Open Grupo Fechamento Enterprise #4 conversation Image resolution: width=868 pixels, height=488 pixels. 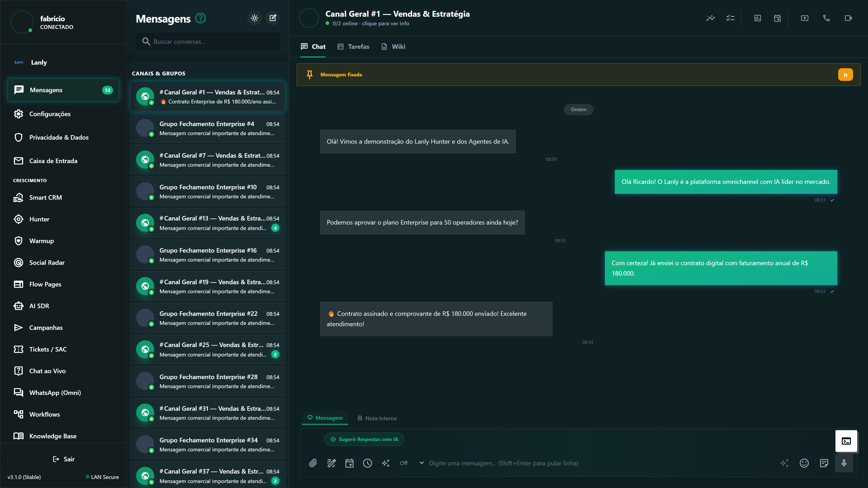[208, 128]
